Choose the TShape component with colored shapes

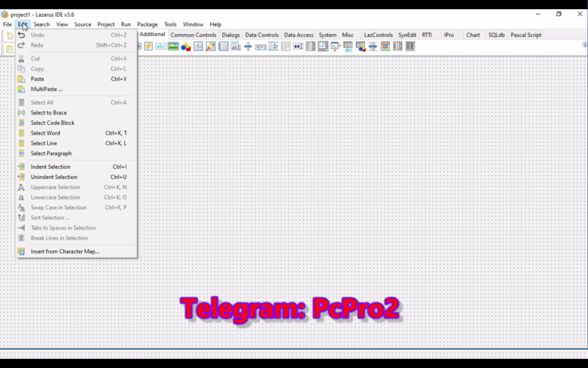pyautogui.click(x=185, y=47)
